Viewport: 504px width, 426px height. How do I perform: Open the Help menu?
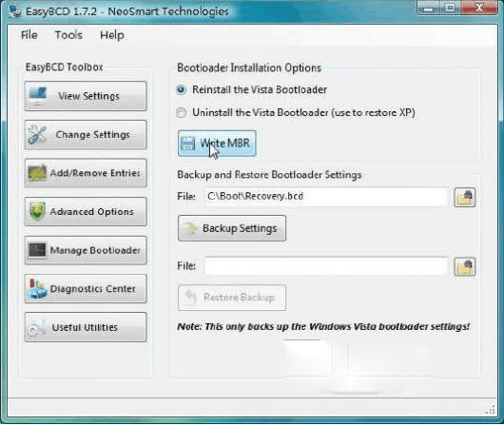click(x=112, y=35)
